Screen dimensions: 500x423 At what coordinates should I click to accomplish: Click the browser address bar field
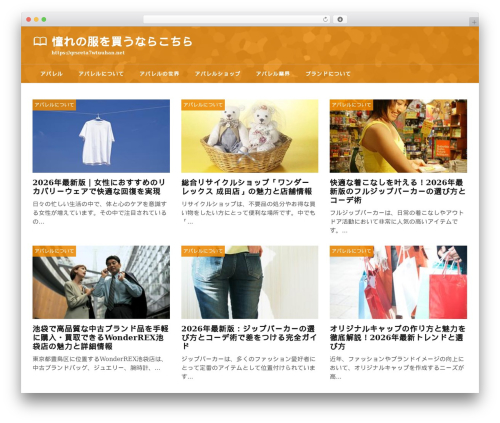coord(237,20)
